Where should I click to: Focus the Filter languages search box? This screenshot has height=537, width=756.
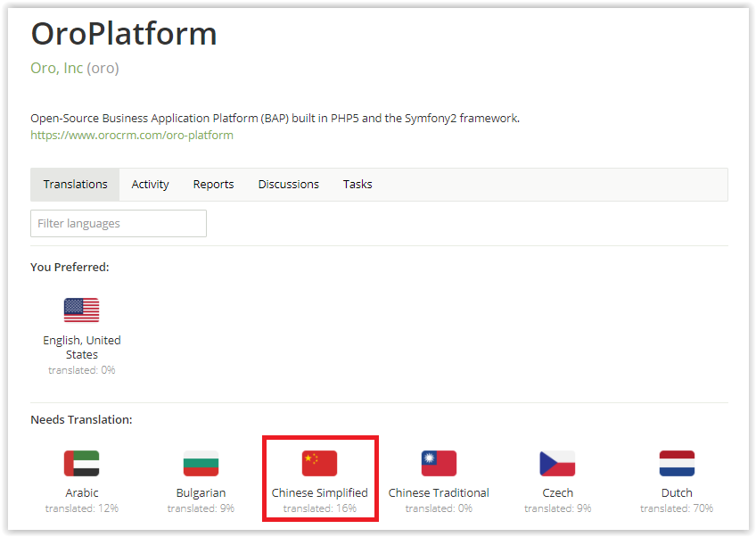(x=119, y=223)
